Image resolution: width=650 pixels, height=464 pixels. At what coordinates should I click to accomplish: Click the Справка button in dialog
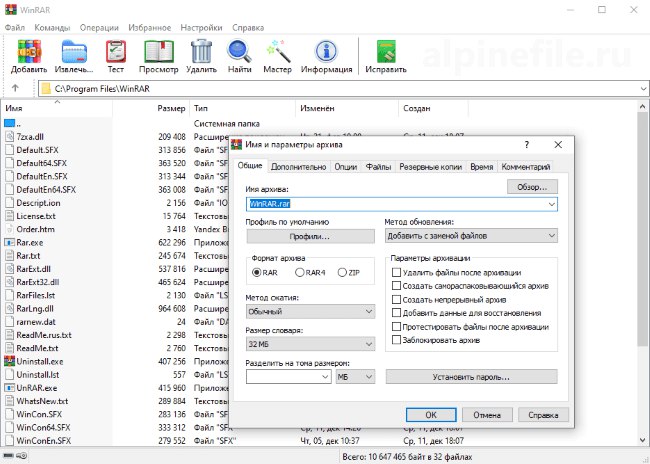[543, 415]
